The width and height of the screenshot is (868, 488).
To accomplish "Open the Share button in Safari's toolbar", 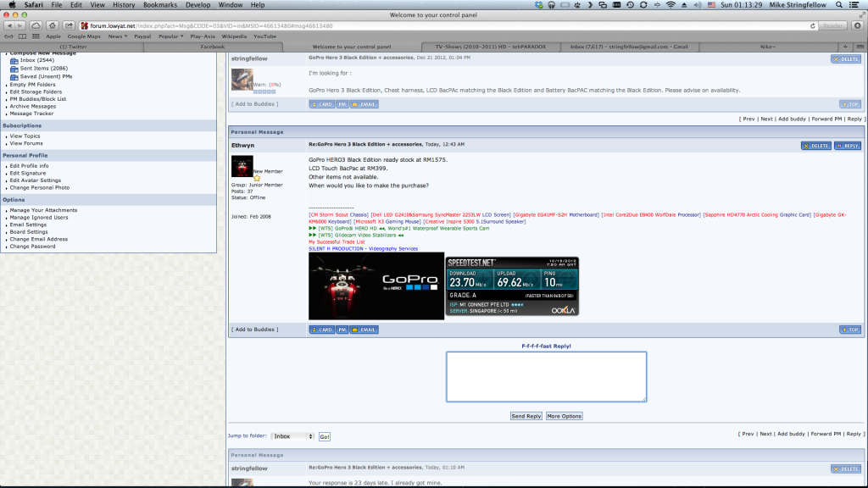I will [x=70, y=25].
